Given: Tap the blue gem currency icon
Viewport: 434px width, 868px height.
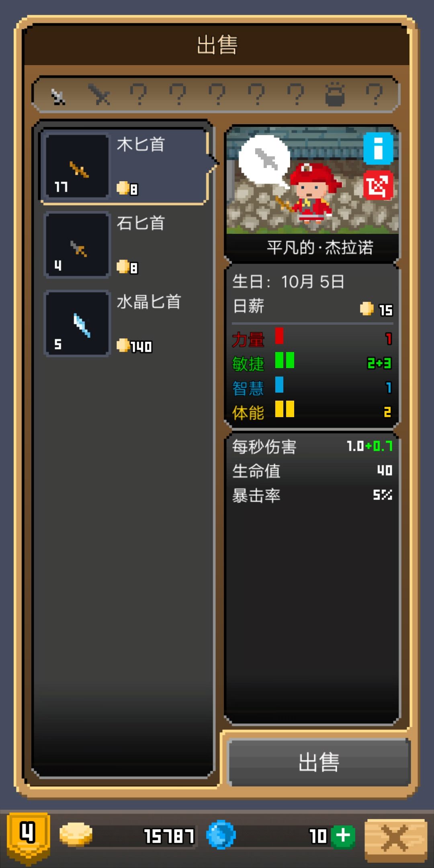Looking at the screenshot, I should pyautogui.click(x=221, y=835).
